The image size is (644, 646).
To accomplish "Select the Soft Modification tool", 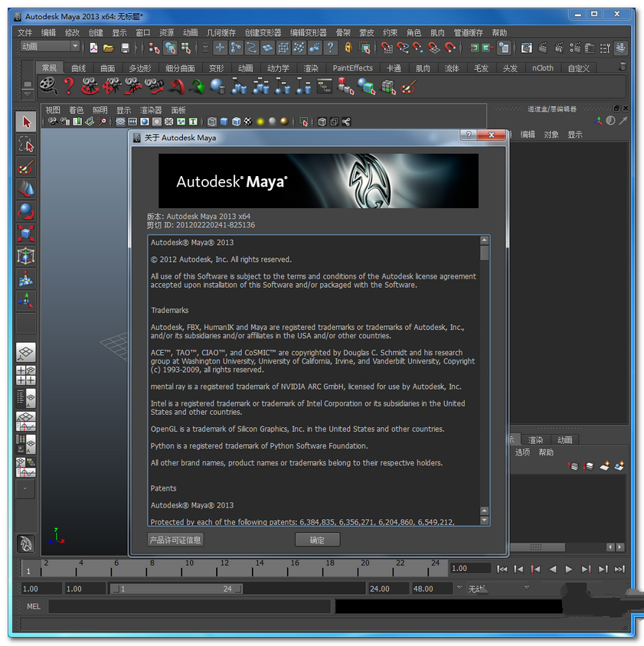I will [26, 278].
